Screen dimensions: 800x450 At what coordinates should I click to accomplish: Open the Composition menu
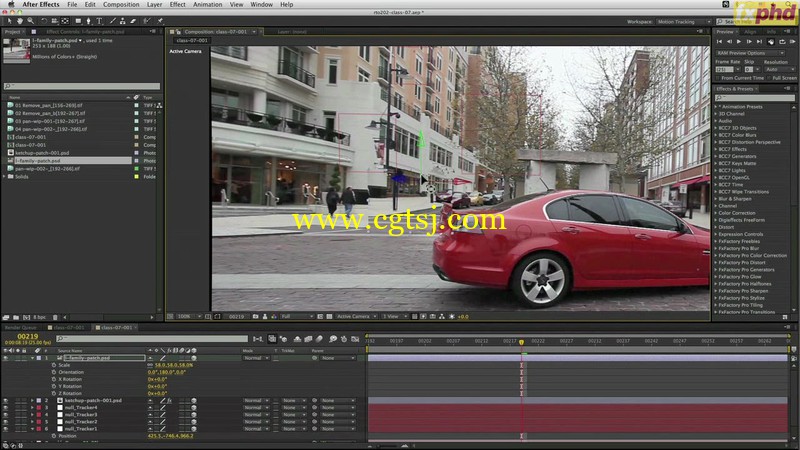click(x=121, y=5)
